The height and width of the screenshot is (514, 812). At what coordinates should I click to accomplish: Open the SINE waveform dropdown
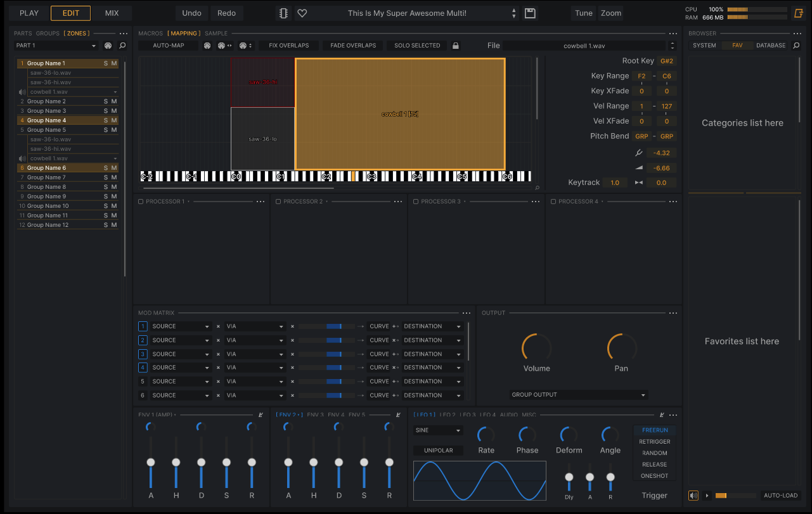tap(438, 430)
